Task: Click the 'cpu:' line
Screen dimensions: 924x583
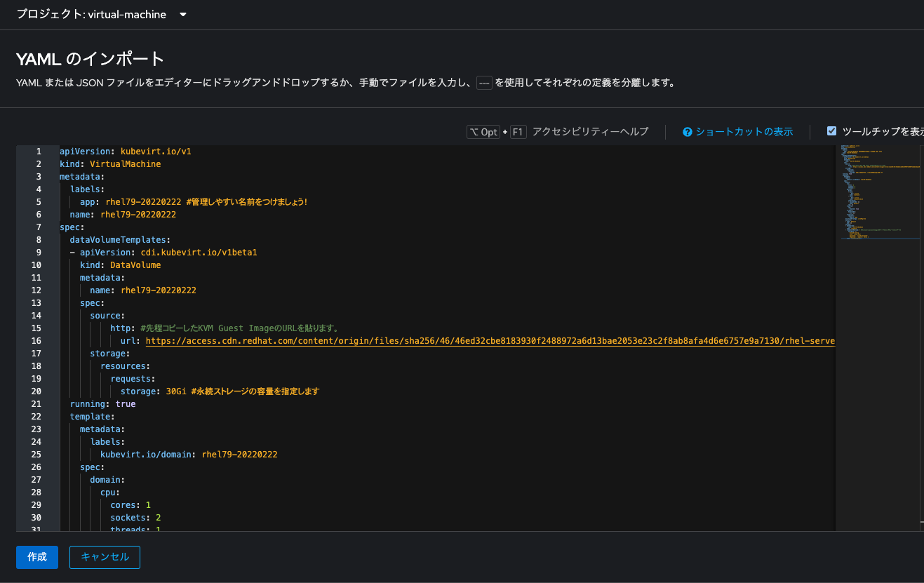Action: pos(110,492)
